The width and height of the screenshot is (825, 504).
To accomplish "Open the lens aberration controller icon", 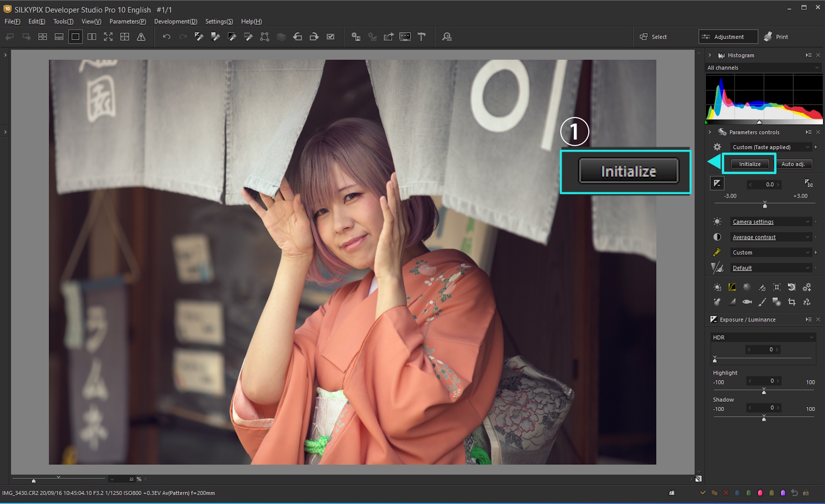I will click(777, 287).
